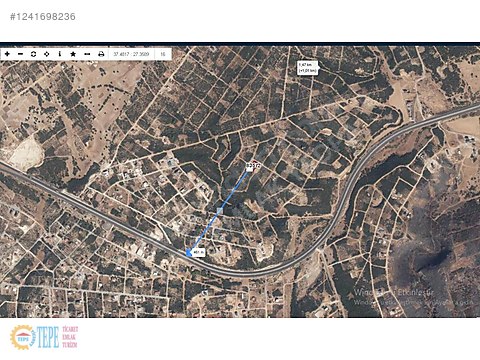Click the star favorites icon
Screen dimensions: 480x360
(73, 54)
